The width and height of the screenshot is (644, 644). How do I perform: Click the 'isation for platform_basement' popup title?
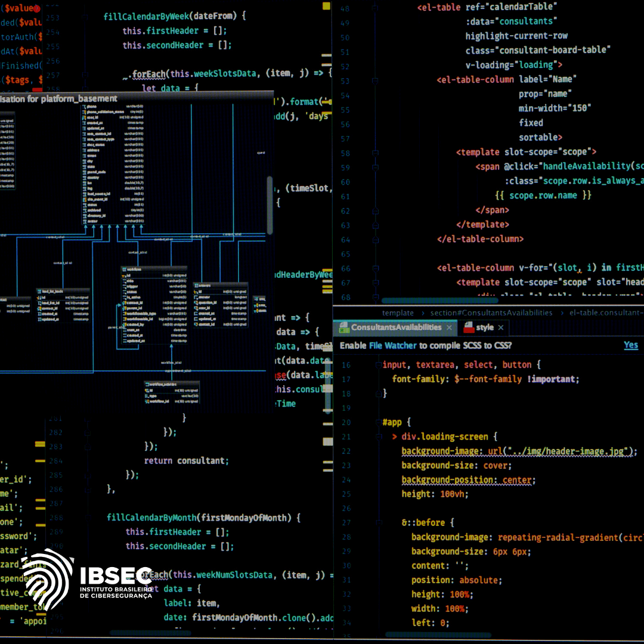click(58, 98)
